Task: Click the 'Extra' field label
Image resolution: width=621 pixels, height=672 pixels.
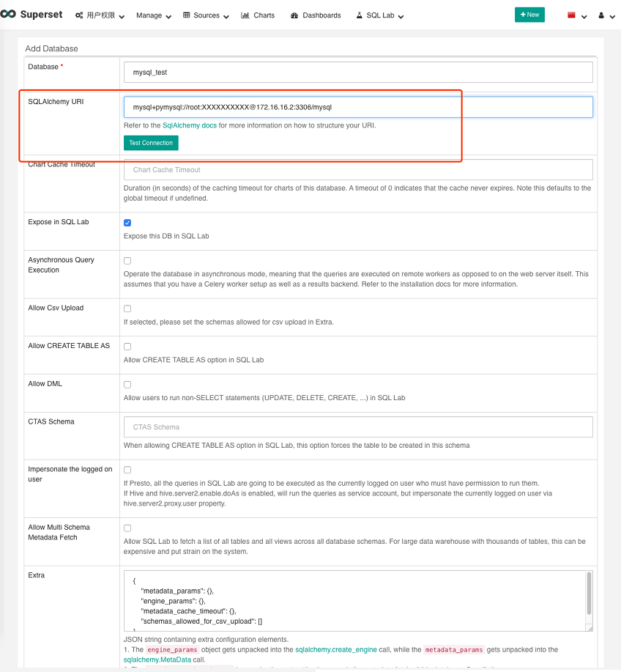Action: pyautogui.click(x=37, y=575)
